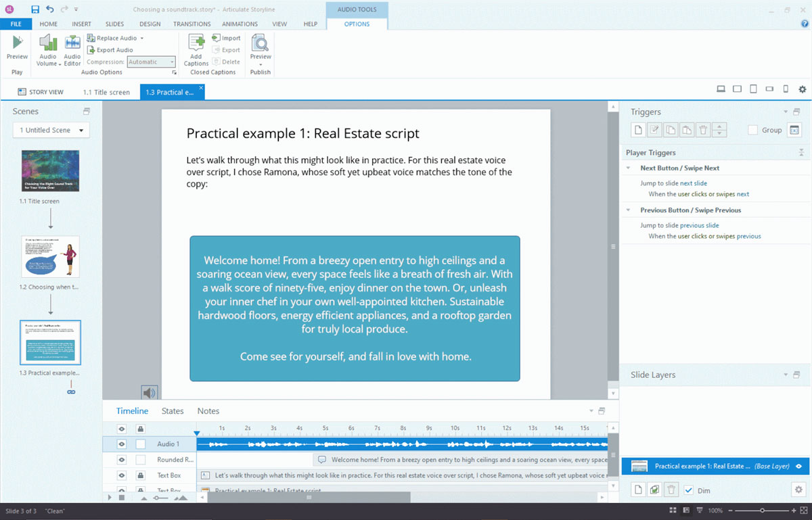The image size is (812, 520).
Task: Click the Add Captions icon
Action: point(196,44)
